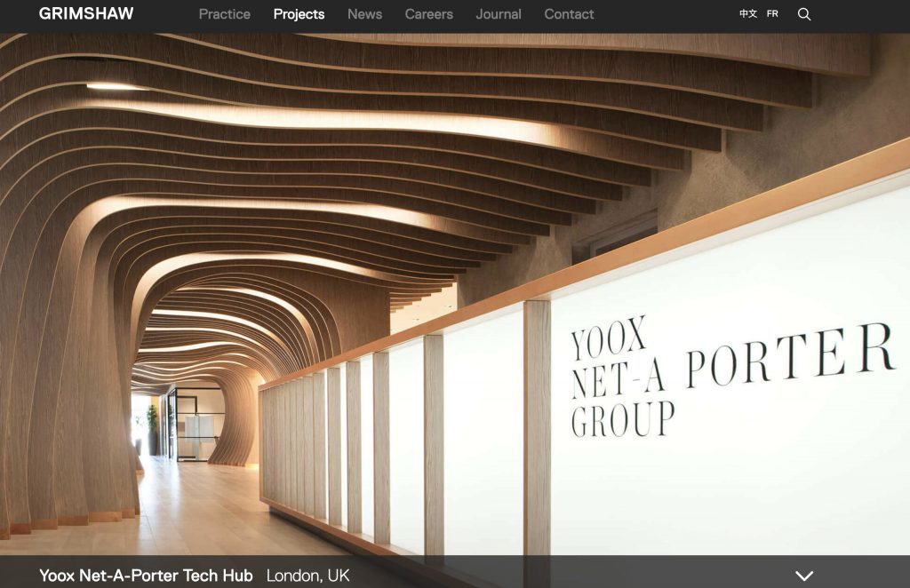Click the wavy wooden ceiling in hero image
910x588 pixels.
point(355,133)
